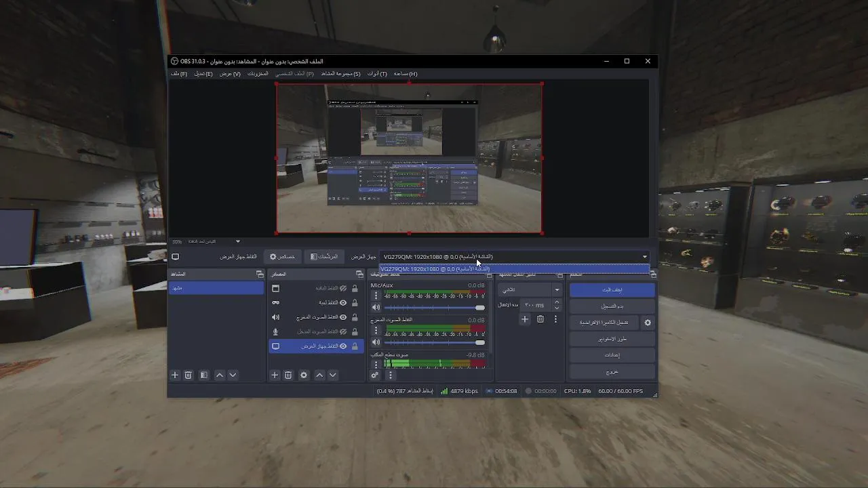The image size is (868, 488).
Task: Toggle lock on window capture source
Action: [355, 288]
